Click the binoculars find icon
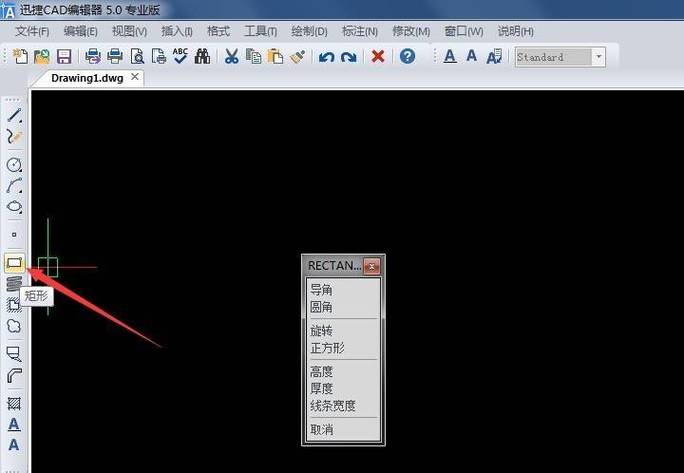This screenshot has height=473, width=684. point(202,57)
